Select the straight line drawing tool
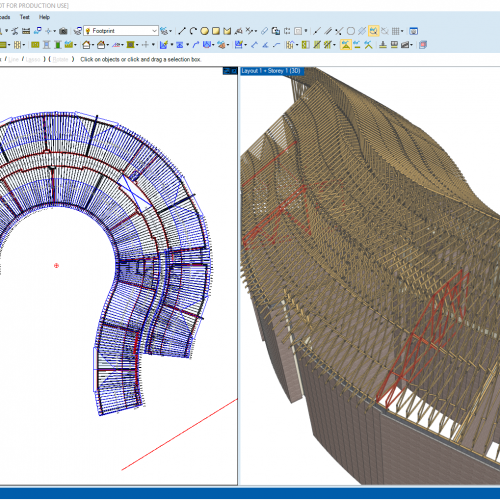The height and width of the screenshot is (500, 500). 182,31
